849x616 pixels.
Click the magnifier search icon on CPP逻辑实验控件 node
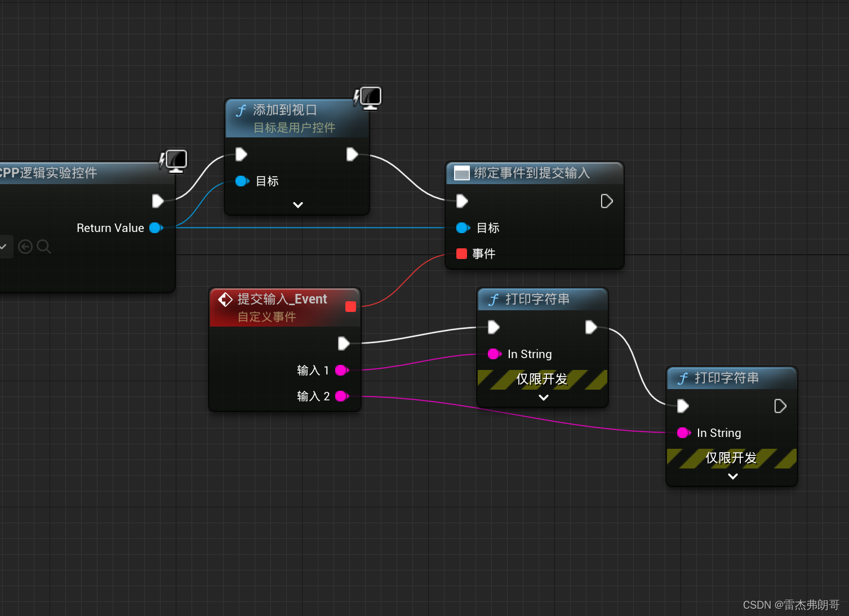click(43, 247)
